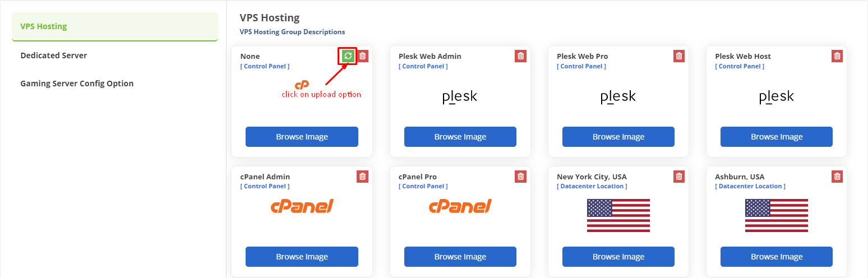The width and height of the screenshot is (868, 278).
Task: Click the Plesk Web Pro logo image
Action: pyautogui.click(x=618, y=98)
